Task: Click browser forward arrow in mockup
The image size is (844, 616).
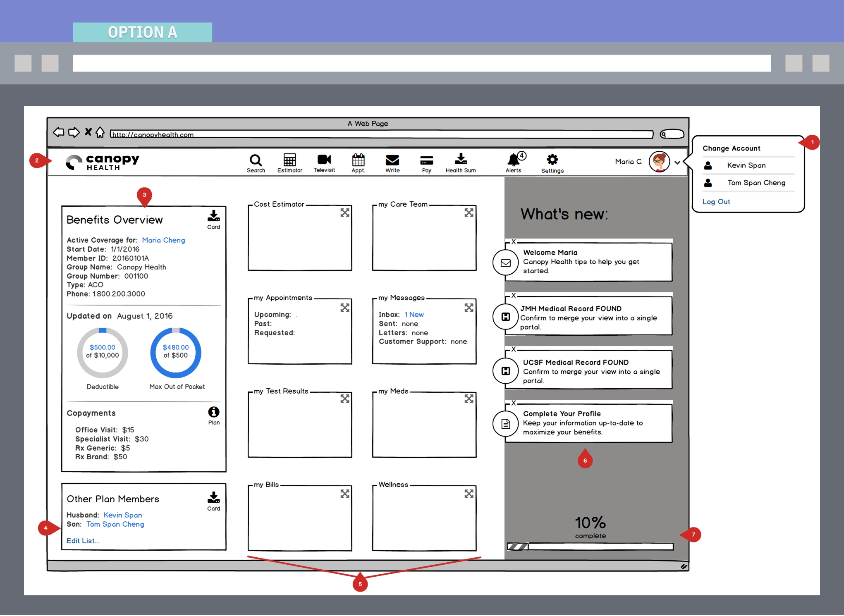Action: [x=74, y=132]
